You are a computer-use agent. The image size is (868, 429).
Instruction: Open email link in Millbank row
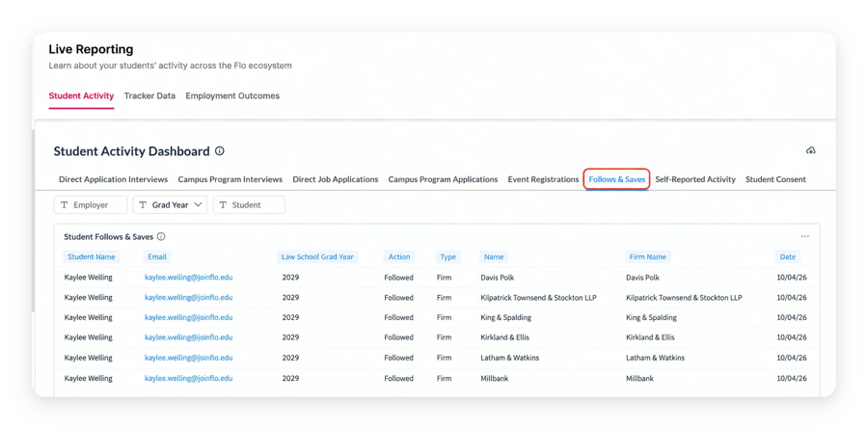[189, 378]
